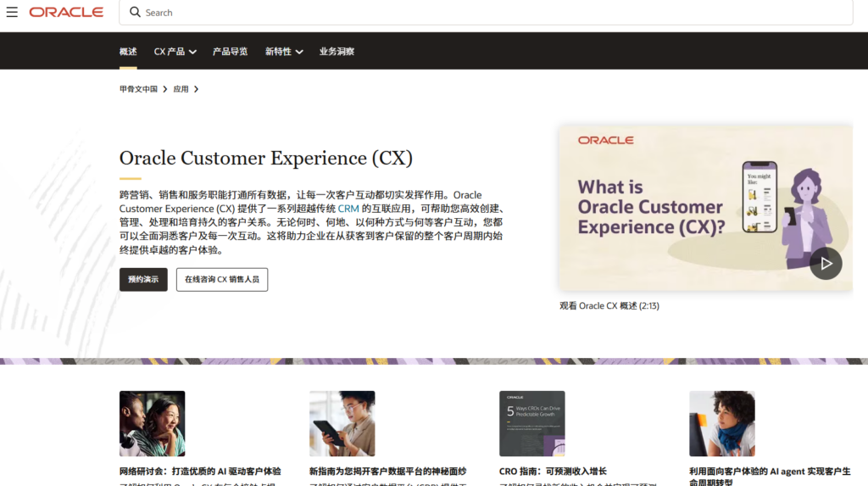Click the 预约演示 button

click(143, 280)
